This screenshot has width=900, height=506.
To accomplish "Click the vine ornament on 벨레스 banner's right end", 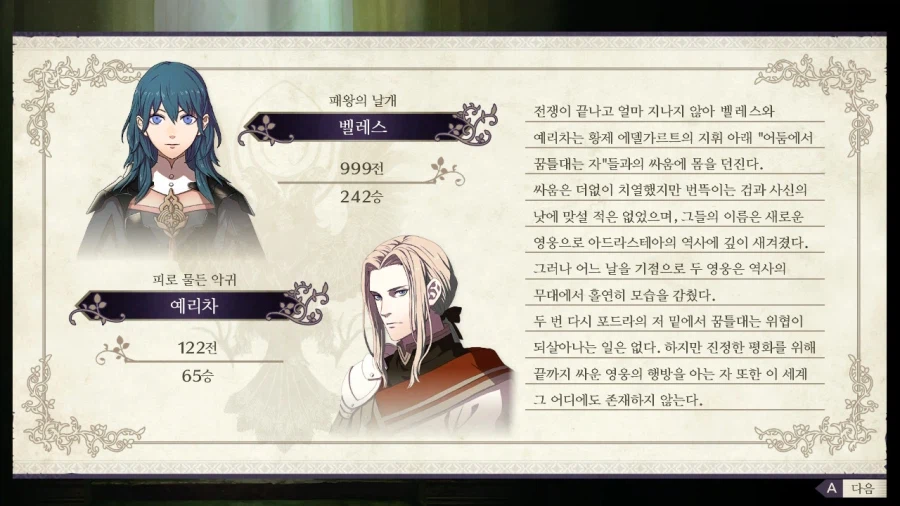I will pos(468,124).
